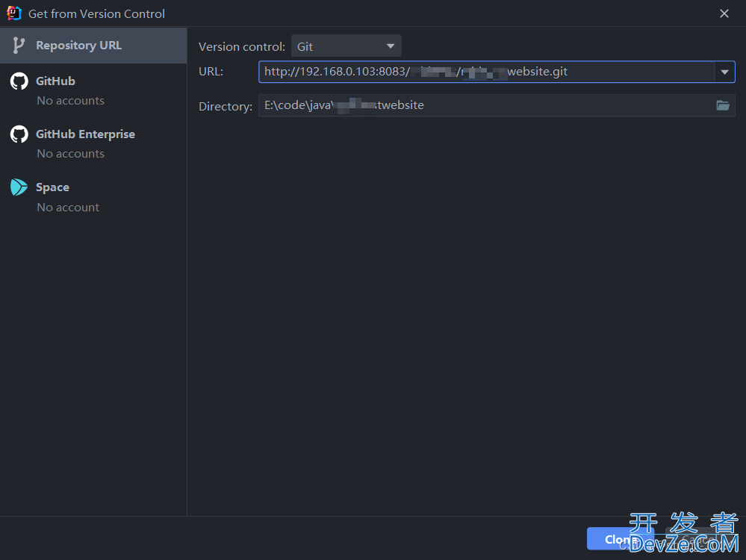Click 'No accounts' under GitHub
The height and width of the screenshot is (560, 746).
point(70,100)
